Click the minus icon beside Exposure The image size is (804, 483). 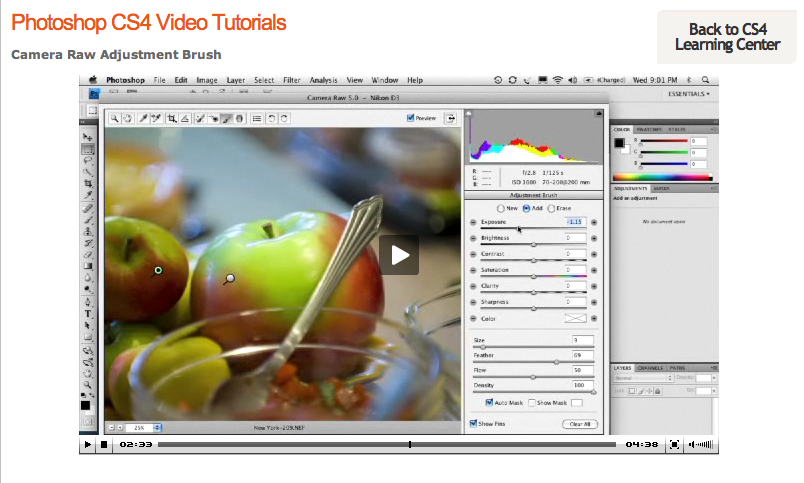(x=473, y=223)
